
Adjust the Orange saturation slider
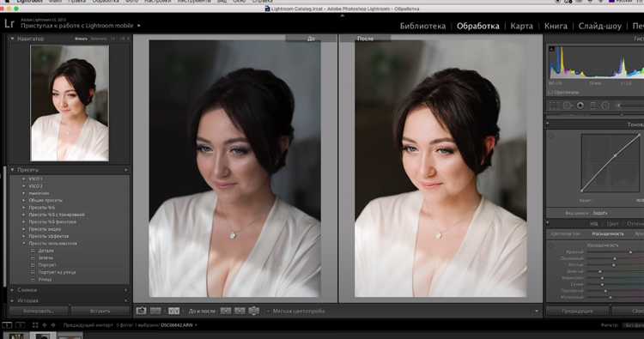coord(615,258)
